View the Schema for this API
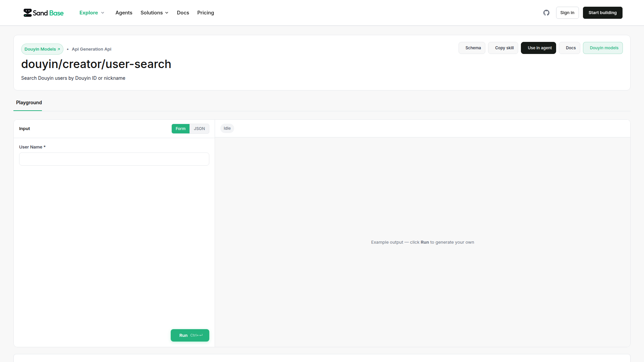 [472, 48]
